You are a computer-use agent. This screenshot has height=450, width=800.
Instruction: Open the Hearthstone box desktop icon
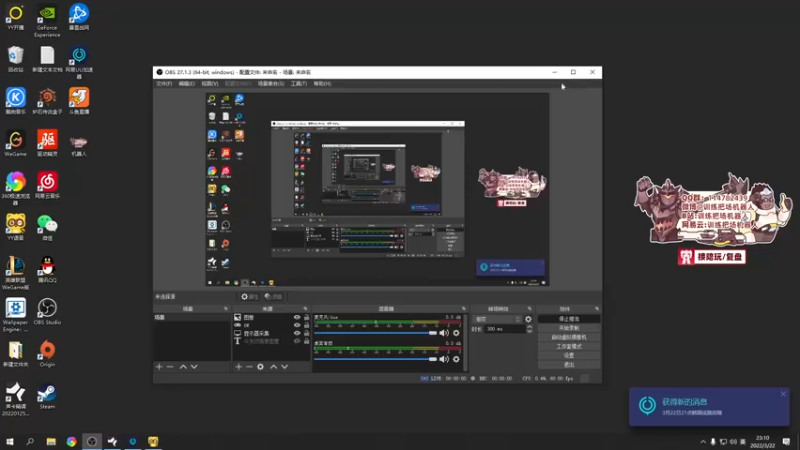pos(47,101)
